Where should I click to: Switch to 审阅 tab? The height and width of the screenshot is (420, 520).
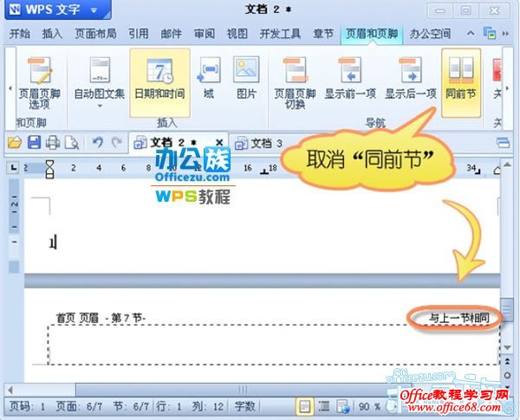click(205, 34)
